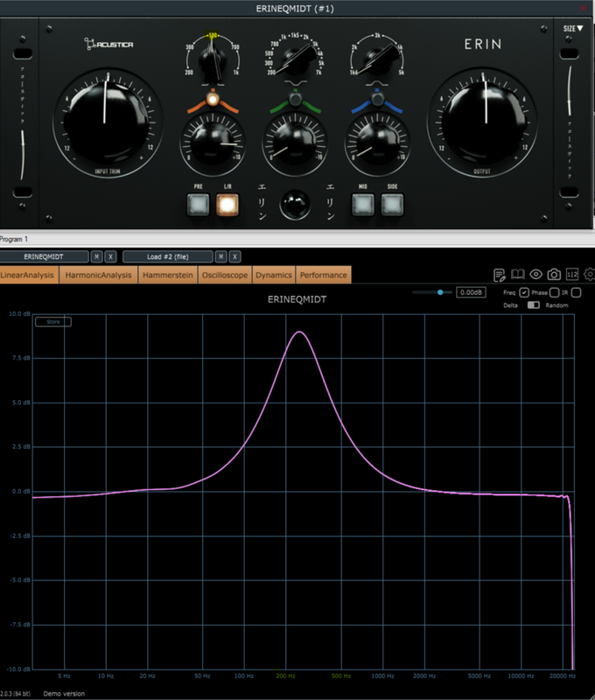The image size is (595, 700).
Task: Switch to the LinearAnalysis tab
Action: [x=27, y=275]
